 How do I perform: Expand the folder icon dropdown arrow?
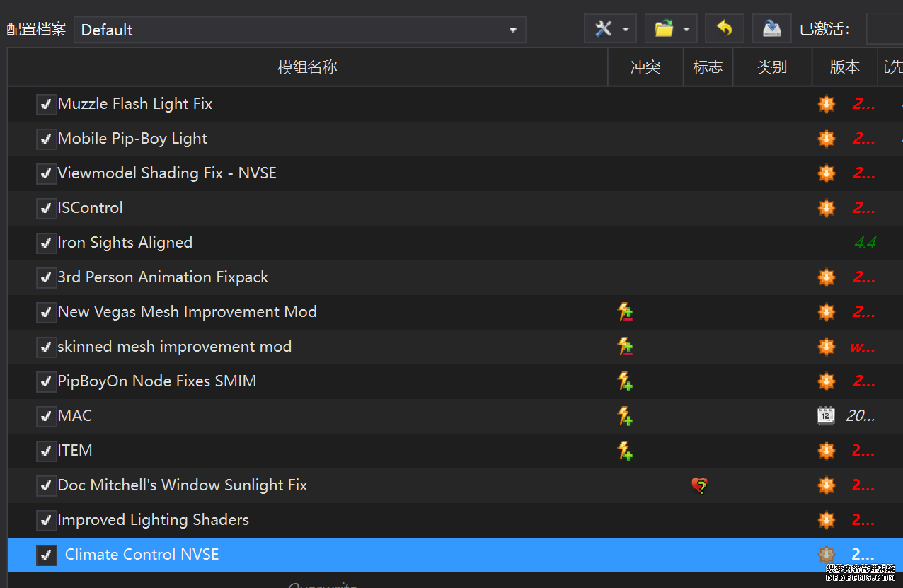(686, 30)
